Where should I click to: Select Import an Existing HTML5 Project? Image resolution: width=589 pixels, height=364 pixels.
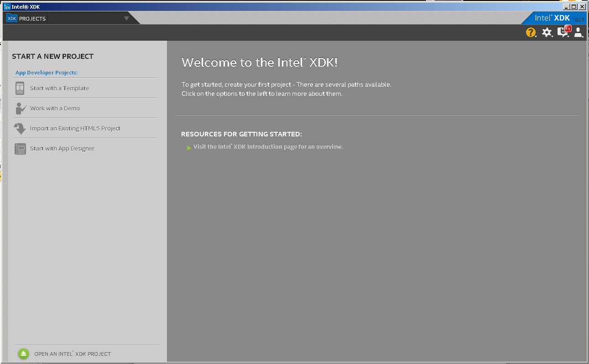[x=86, y=128]
